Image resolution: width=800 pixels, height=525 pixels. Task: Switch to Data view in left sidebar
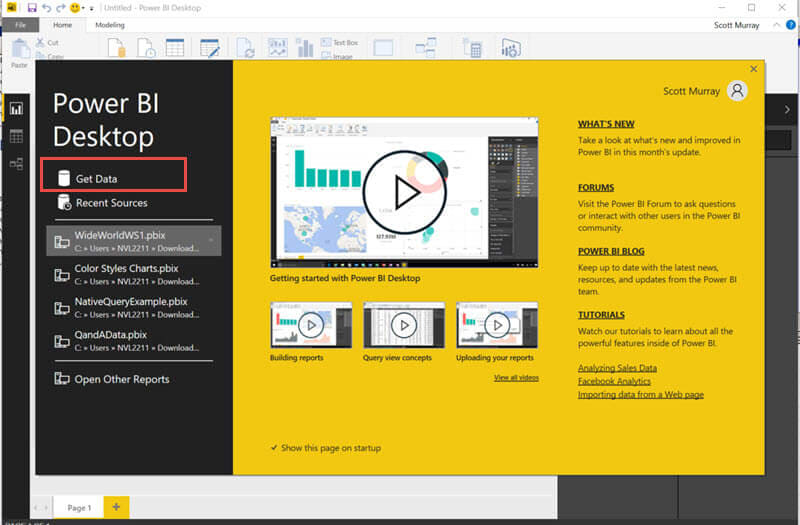(16, 136)
